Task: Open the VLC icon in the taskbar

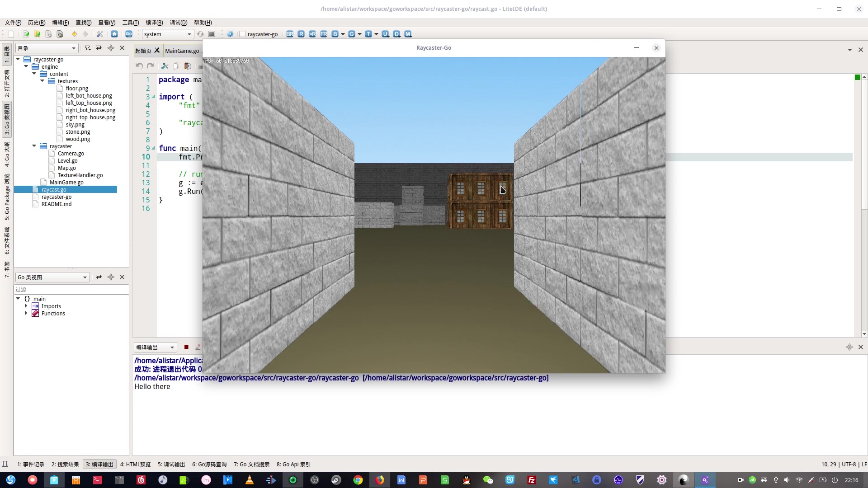Action: point(249,480)
